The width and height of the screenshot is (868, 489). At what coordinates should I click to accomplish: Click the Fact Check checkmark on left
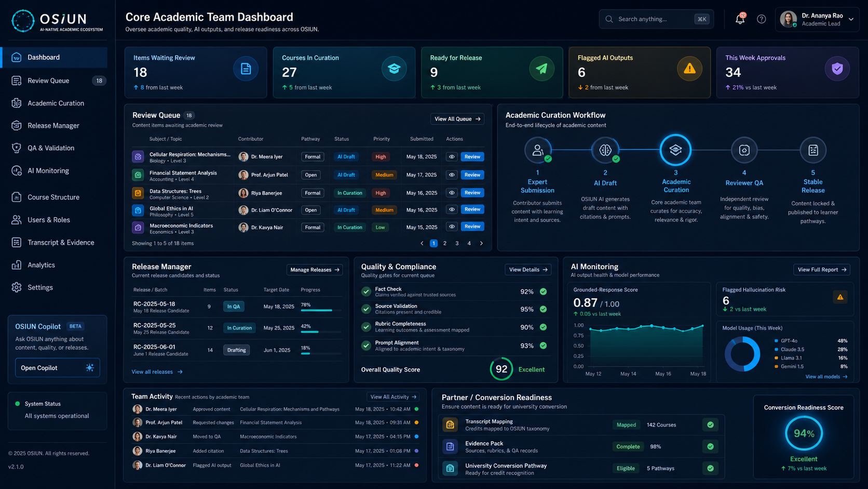click(366, 292)
